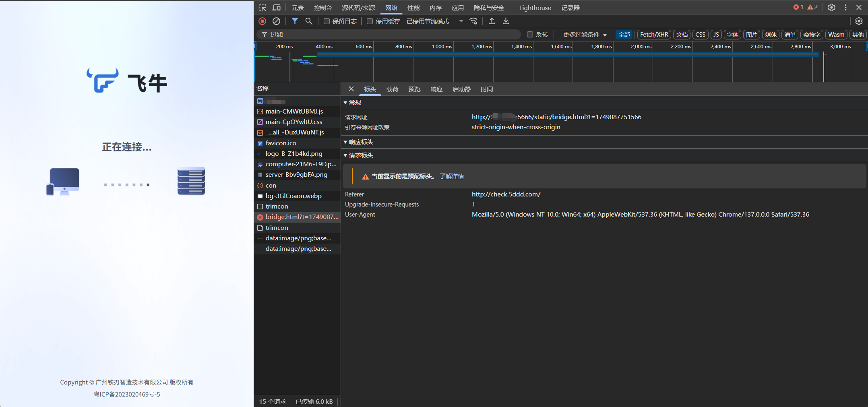
Task: Import HAR file upload icon
Action: click(492, 21)
